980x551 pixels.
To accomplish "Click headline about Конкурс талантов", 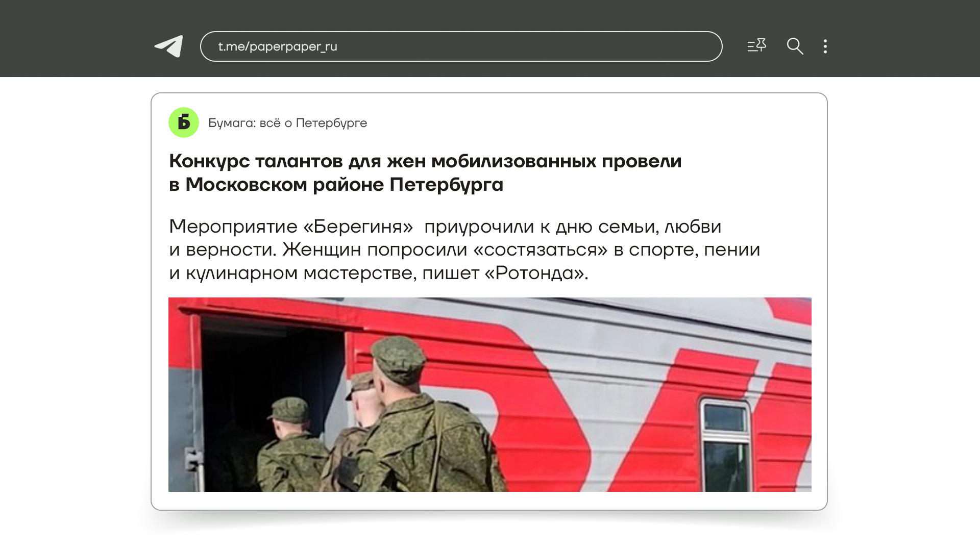I will coord(425,172).
